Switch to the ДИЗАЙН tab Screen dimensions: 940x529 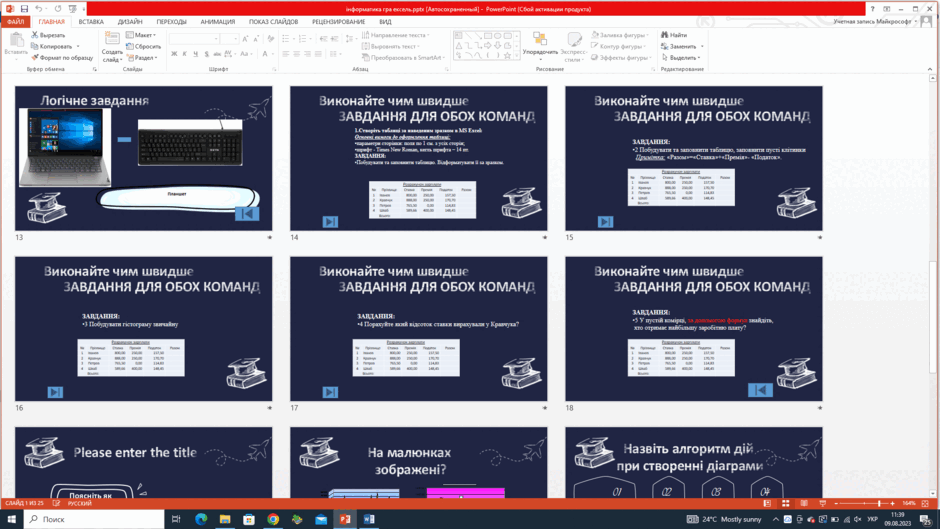point(130,22)
